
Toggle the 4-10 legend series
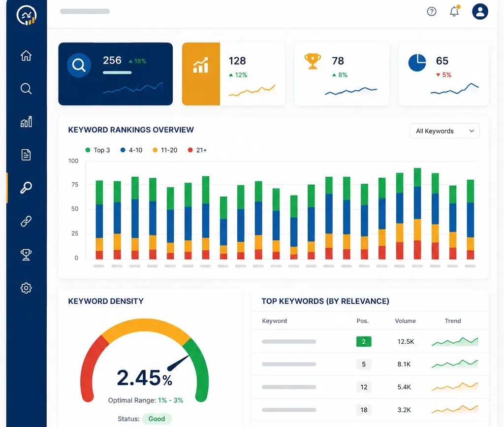tap(131, 150)
